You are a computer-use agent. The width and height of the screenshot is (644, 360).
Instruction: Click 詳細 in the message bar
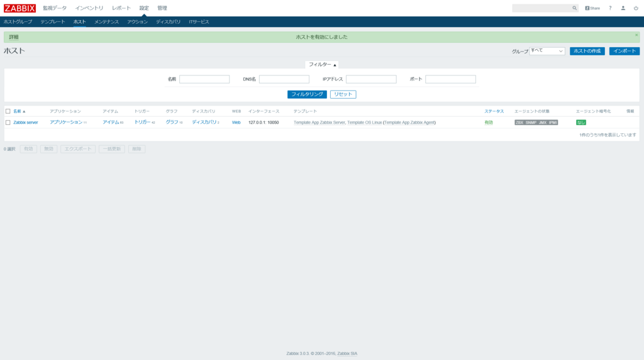14,37
